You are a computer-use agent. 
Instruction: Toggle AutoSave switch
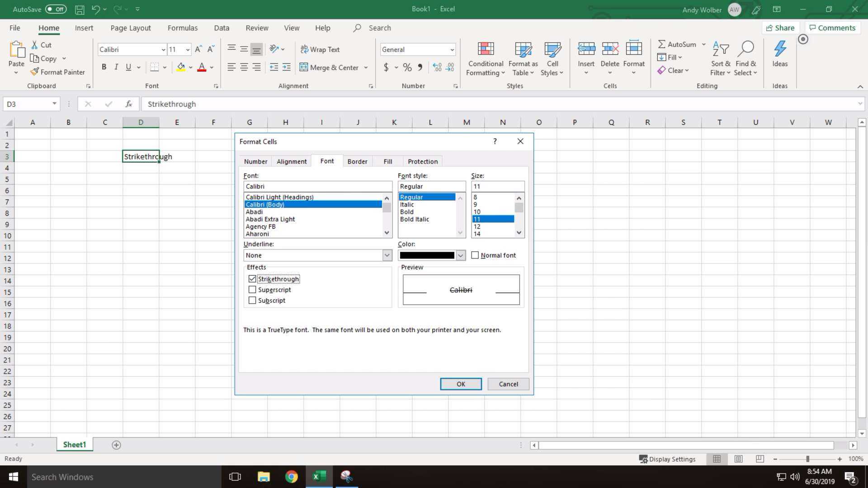click(56, 9)
